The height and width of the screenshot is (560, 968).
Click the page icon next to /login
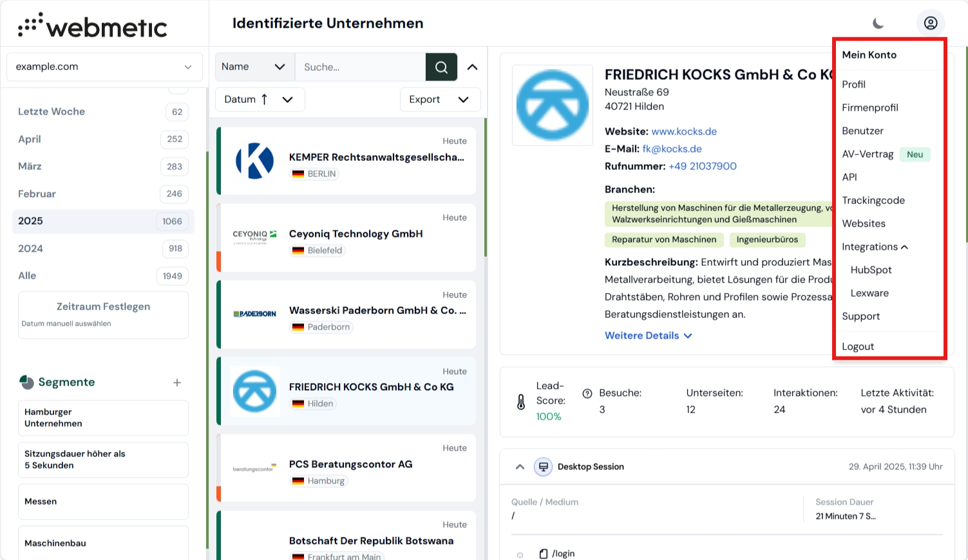pyautogui.click(x=544, y=554)
